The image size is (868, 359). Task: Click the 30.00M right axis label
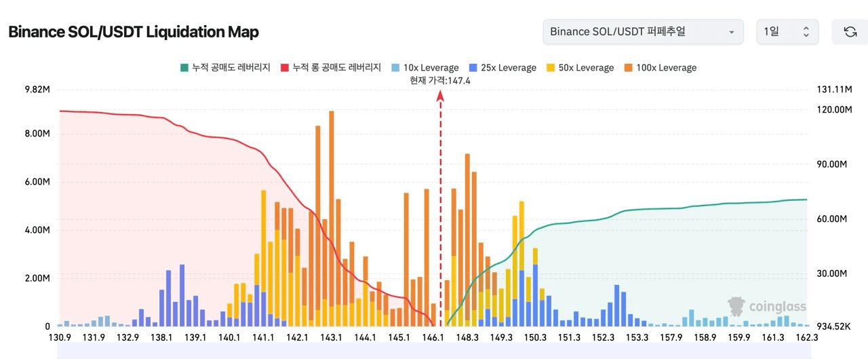pos(833,273)
